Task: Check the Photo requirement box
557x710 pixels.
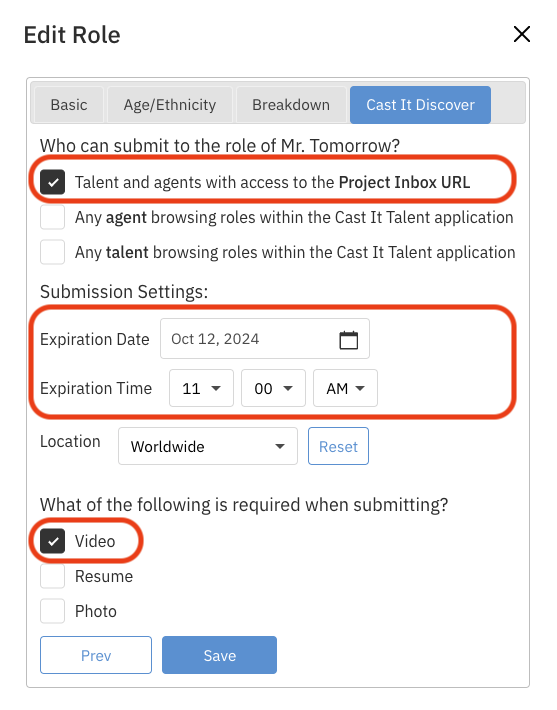Action: [x=53, y=611]
